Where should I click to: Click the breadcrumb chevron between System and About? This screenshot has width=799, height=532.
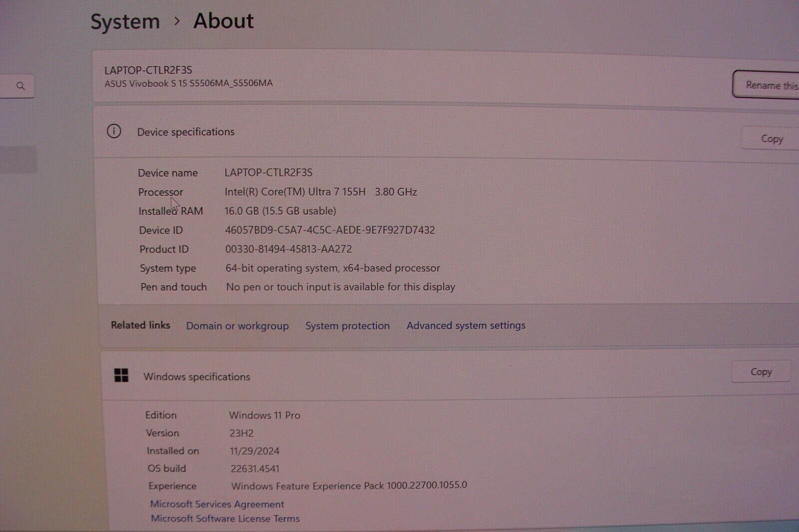click(177, 21)
